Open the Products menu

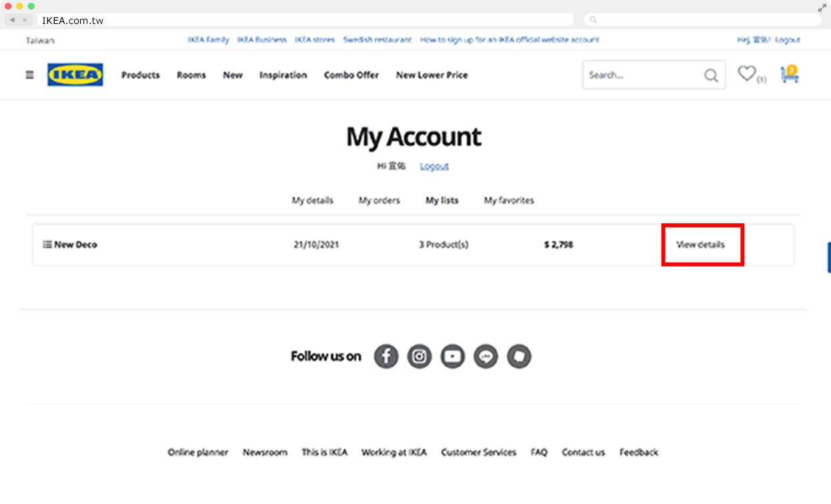pos(141,75)
